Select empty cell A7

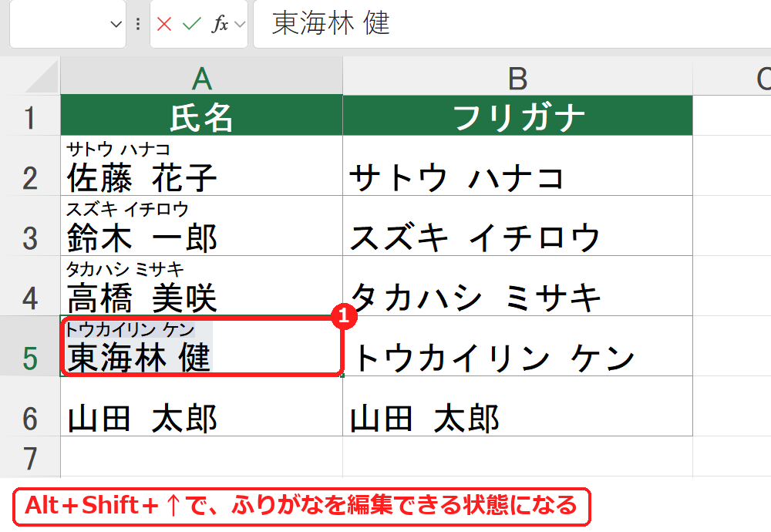(x=201, y=456)
